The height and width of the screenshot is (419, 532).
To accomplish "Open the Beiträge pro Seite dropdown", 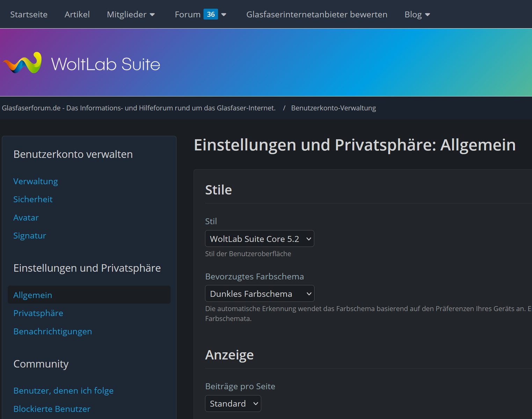I will pyautogui.click(x=233, y=404).
